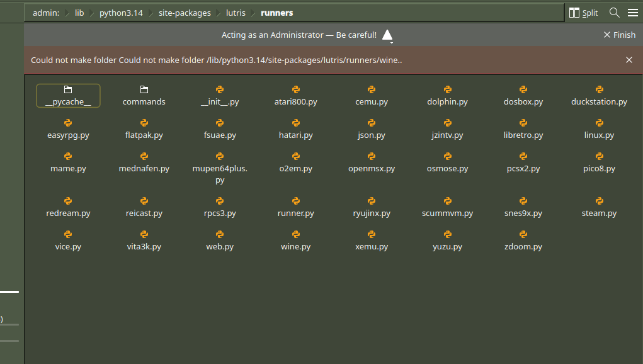The height and width of the screenshot is (364, 643).
Task: Select the pico8.py file icon
Action: click(599, 156)
